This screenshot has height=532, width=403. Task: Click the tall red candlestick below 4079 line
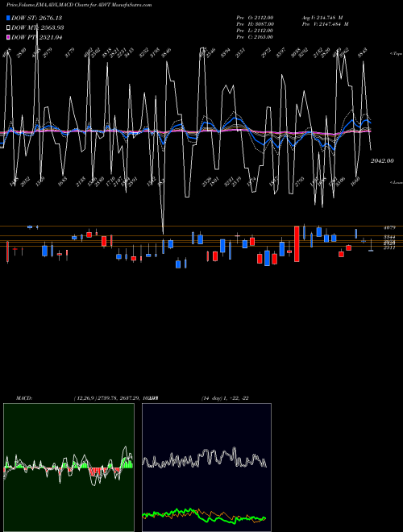tap(297, 244)
